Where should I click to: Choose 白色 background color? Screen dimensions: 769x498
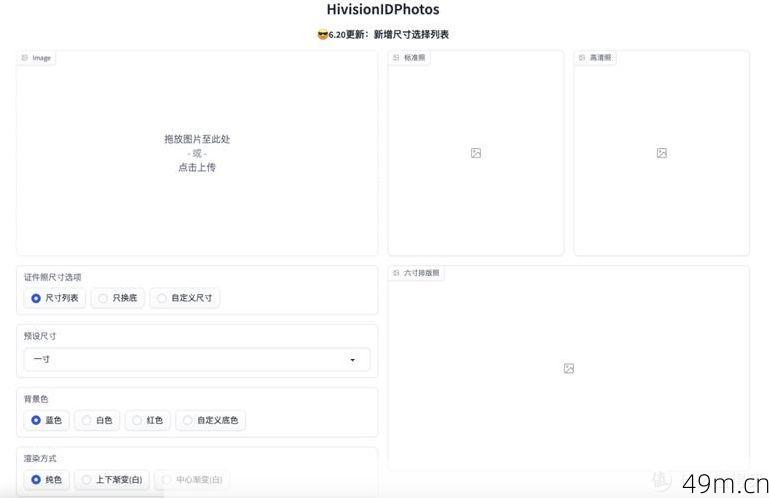pyautogui.click(x=97, y=420)
